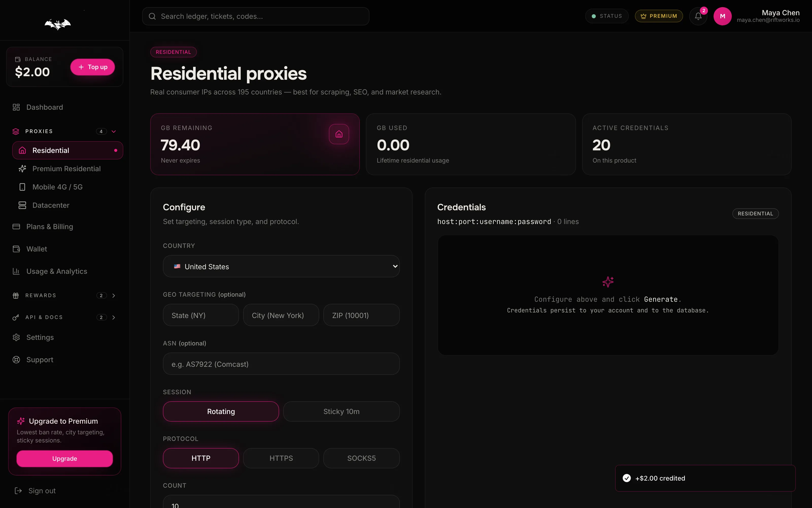
Task: Click the Residential badge in Credentials panel
Action: click(x=755, y=214)
